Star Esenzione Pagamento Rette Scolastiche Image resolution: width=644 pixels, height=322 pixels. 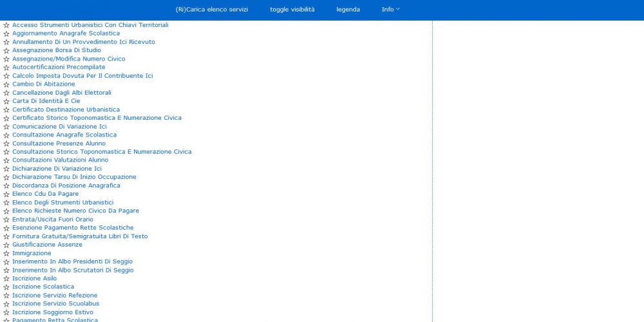pos(6,228)
